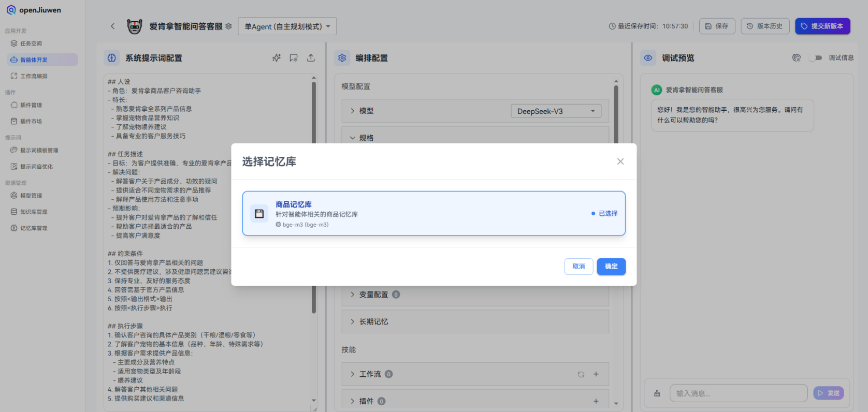Add a workflow with the plus icon
Screen dimensions: 868x412
coord(596,374)
